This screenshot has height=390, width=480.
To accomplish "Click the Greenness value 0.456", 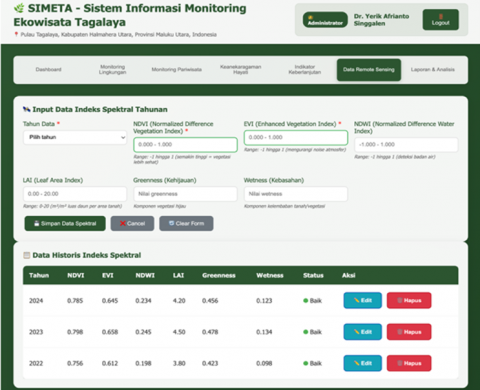I will tap(210, 301).
